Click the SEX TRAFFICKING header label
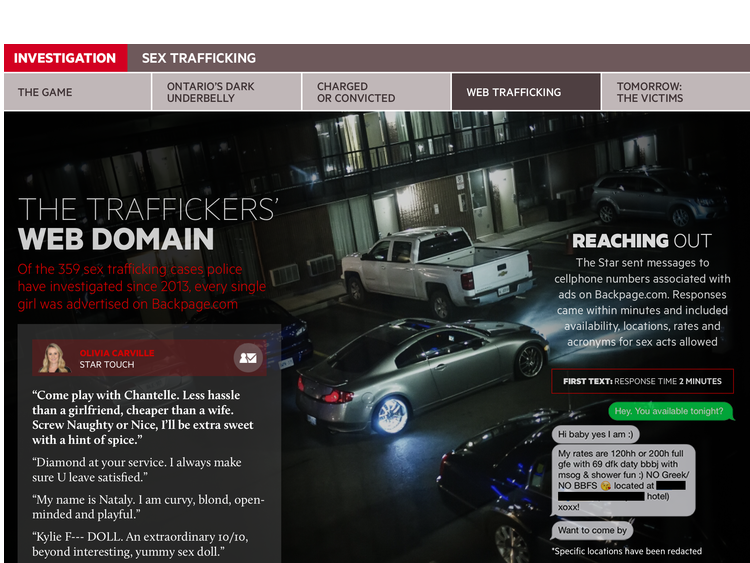Viewport: 750px width, 563px height. click(199, 58)
